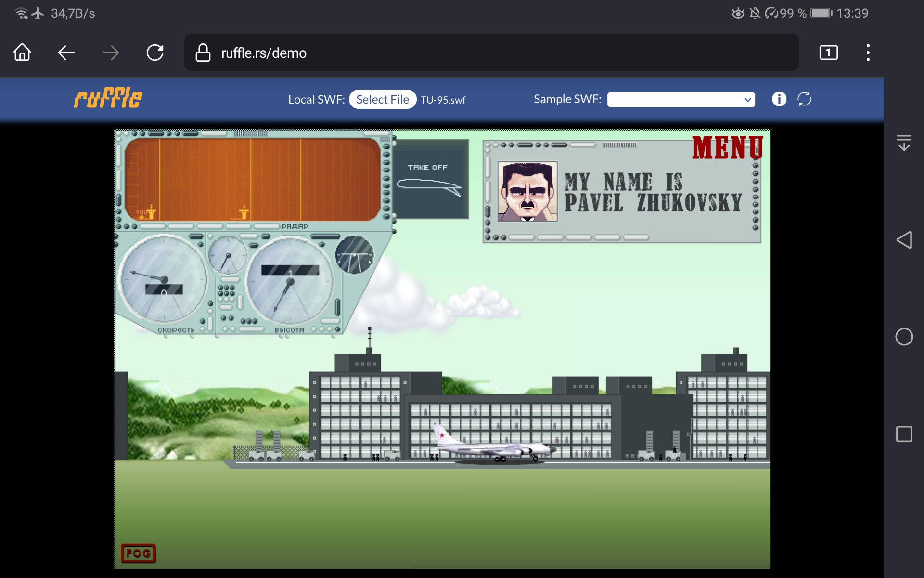Reload the page in browser toolbar
924x578 pixels.
point(155,53)
